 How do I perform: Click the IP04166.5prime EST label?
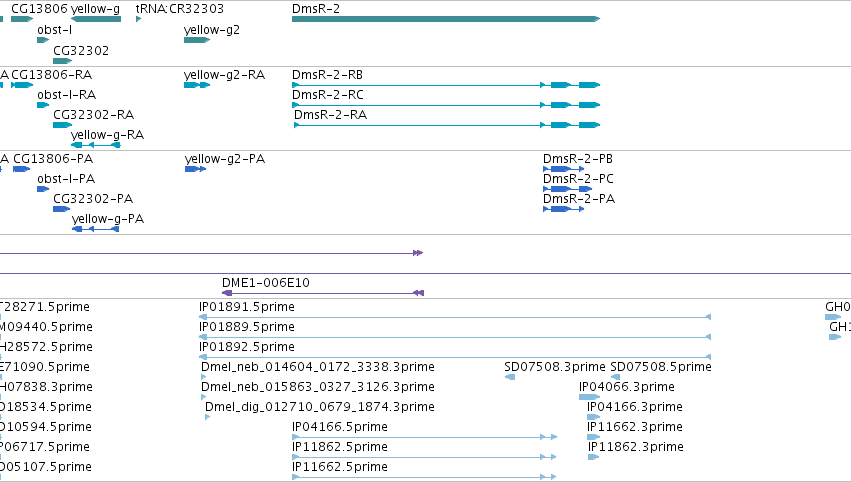click(x=340, y=427)
